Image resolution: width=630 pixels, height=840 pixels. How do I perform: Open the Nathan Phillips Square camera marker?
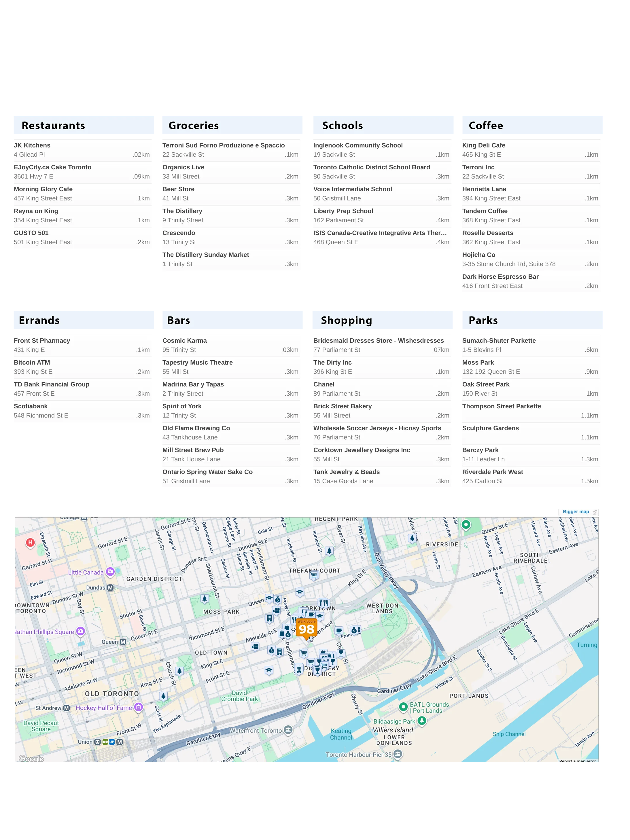click(80, 631)
